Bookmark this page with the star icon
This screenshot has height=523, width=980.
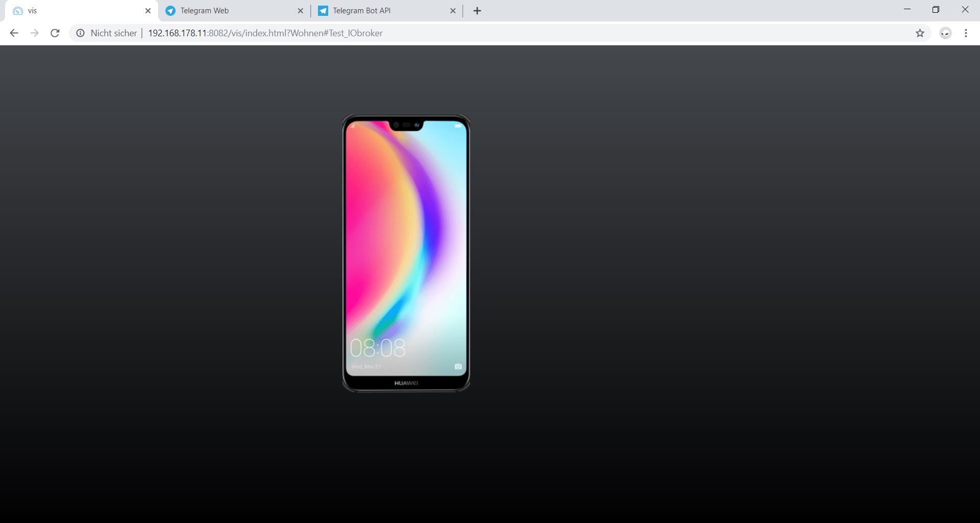(920, 33)
